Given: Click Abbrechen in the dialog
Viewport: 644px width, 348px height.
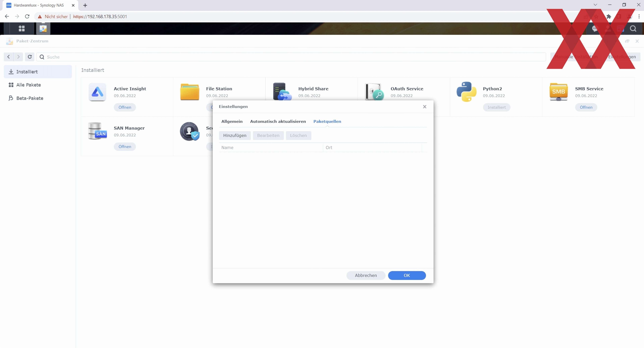Looking at the screenshot, I should point(366,275).
